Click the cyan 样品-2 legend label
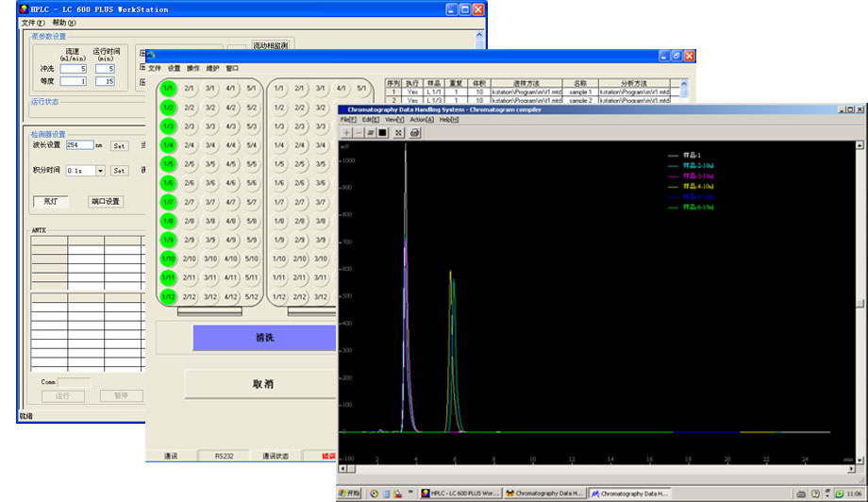The width and height of the screenshot is (868, 502). 698,165
